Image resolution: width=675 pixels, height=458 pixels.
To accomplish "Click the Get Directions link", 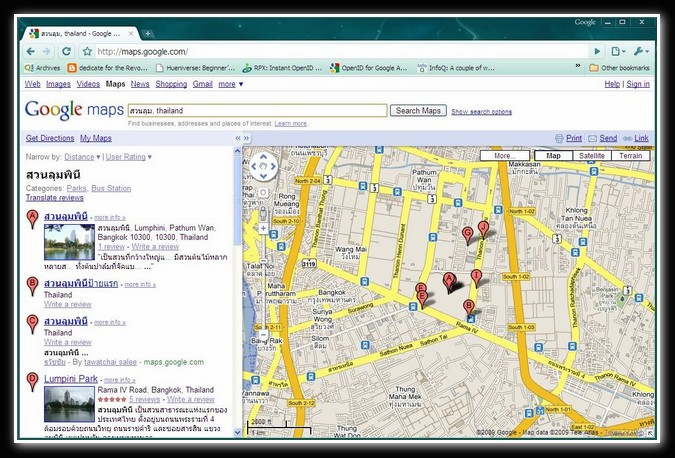I will [x=50, y=138].
